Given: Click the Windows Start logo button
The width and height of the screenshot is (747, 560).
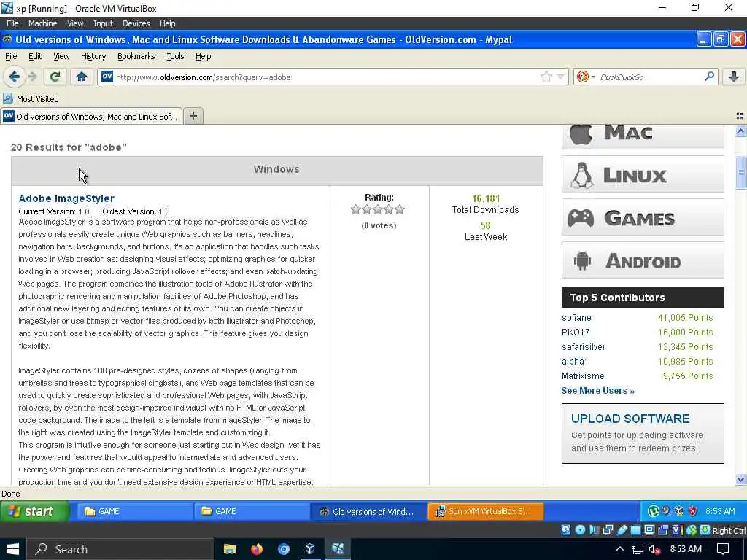Looking at the screenshot, I should (13, 549).
